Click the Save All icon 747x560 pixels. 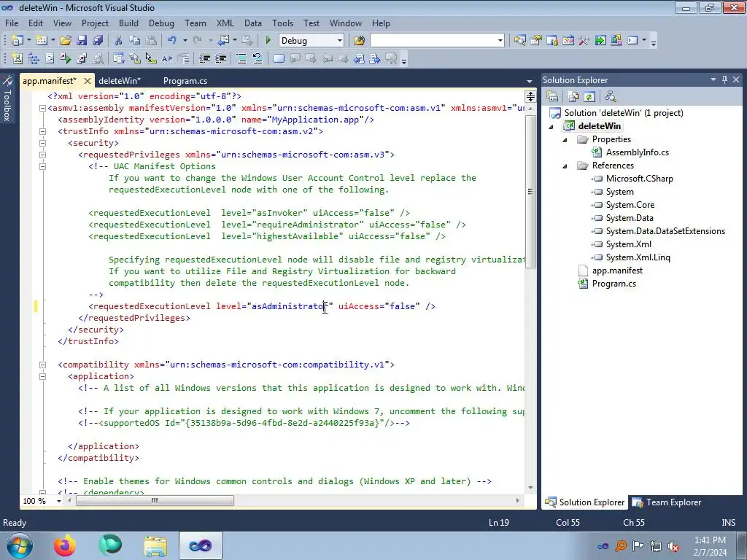tap(98, 41)
